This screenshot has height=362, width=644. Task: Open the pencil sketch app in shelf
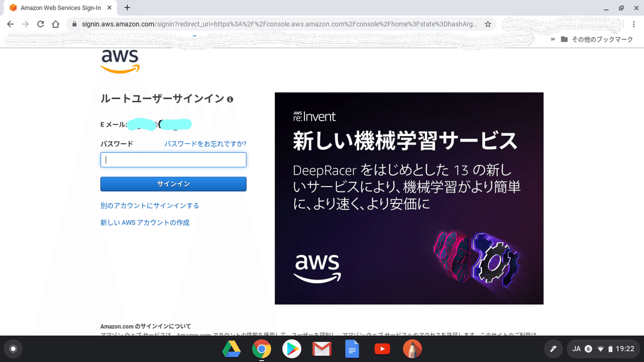coord(413,349)
